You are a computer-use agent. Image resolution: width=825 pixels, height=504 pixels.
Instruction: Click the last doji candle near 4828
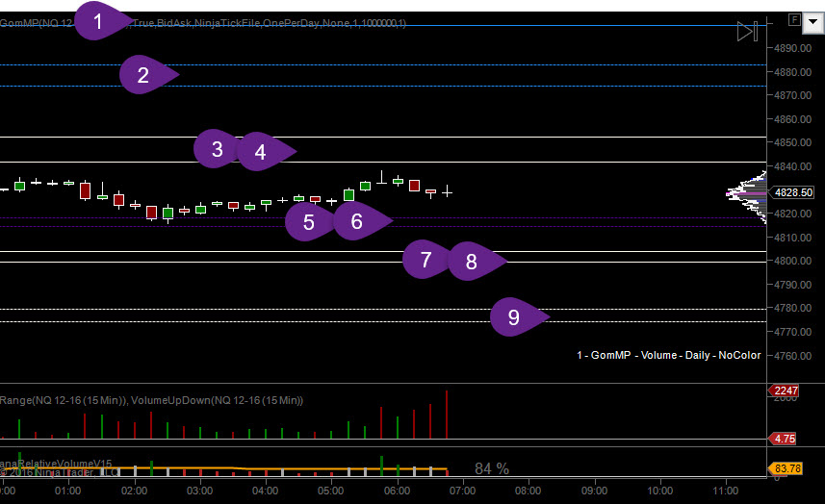[447, 191]
